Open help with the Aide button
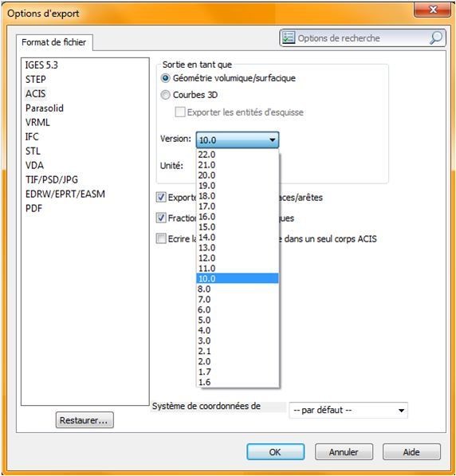Screen dimensions: 456x476 pos(411,452)
